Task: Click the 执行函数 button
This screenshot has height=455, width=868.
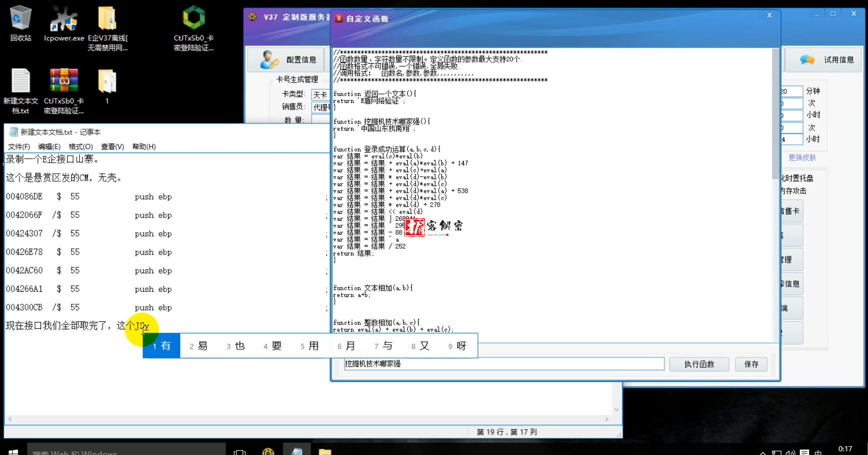Action: [x=699, y=364]
